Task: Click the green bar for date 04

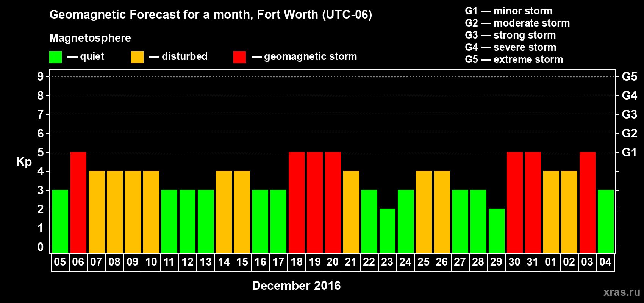Action: click(606, 222)
